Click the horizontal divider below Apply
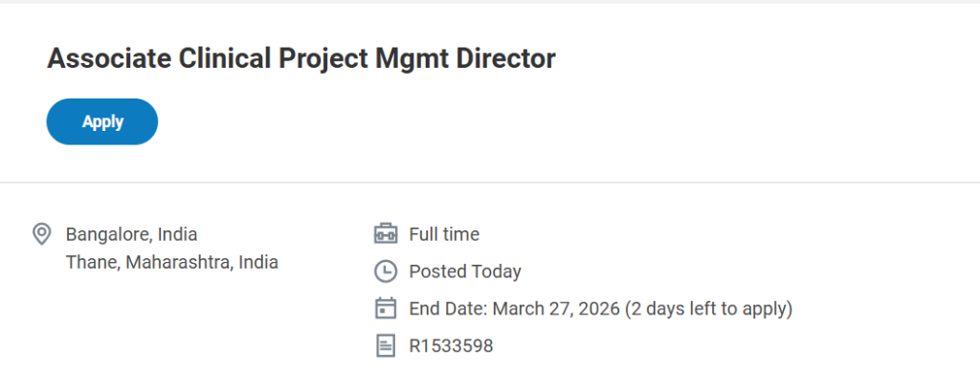This screenshot has height=392, width=980. pos(490,182)
